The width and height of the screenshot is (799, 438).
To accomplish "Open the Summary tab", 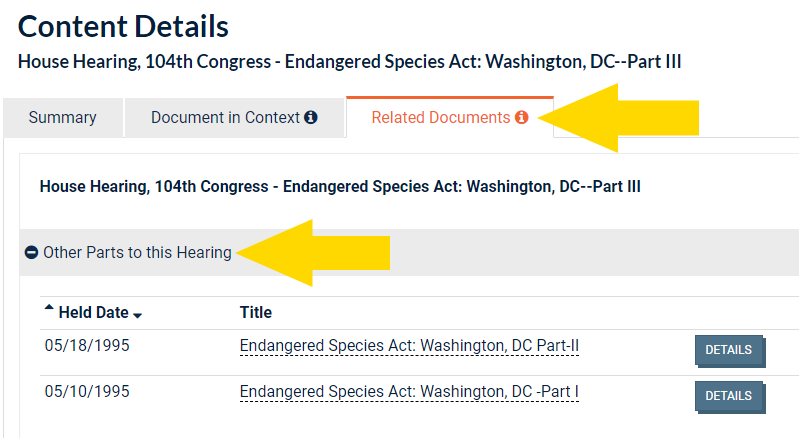I will tap(62, 117).
